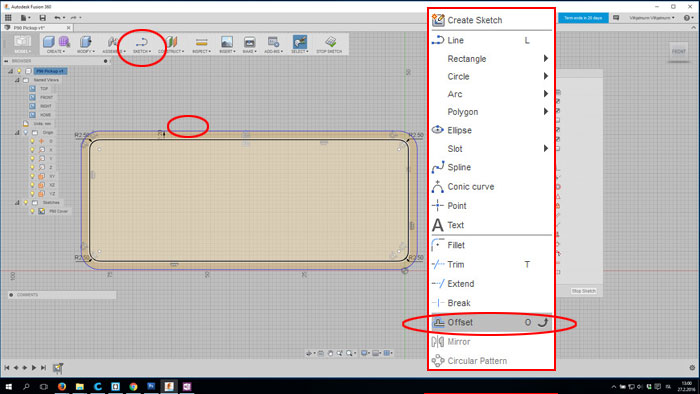Toggle visibility of the X axis
Screen dimensions: 700x394
tap(32, 150)
